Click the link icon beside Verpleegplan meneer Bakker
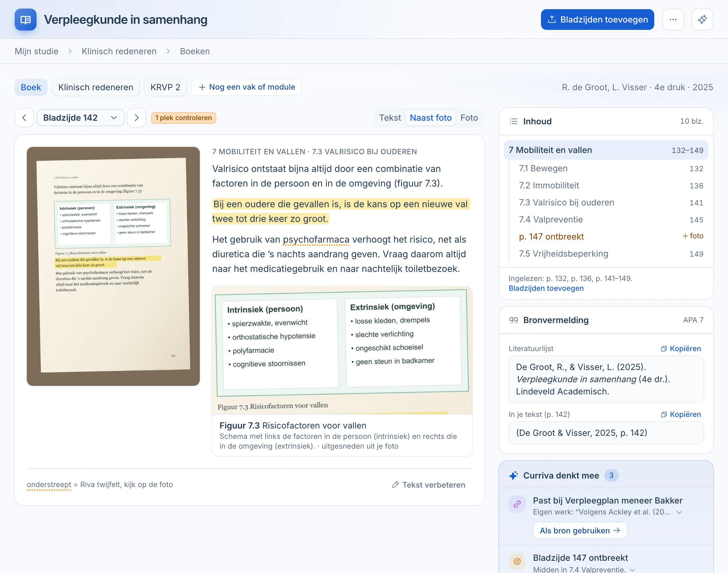Image resolution: width=728 pixels, height=573 pixels. pyautogui.click(x=517, y=504)
